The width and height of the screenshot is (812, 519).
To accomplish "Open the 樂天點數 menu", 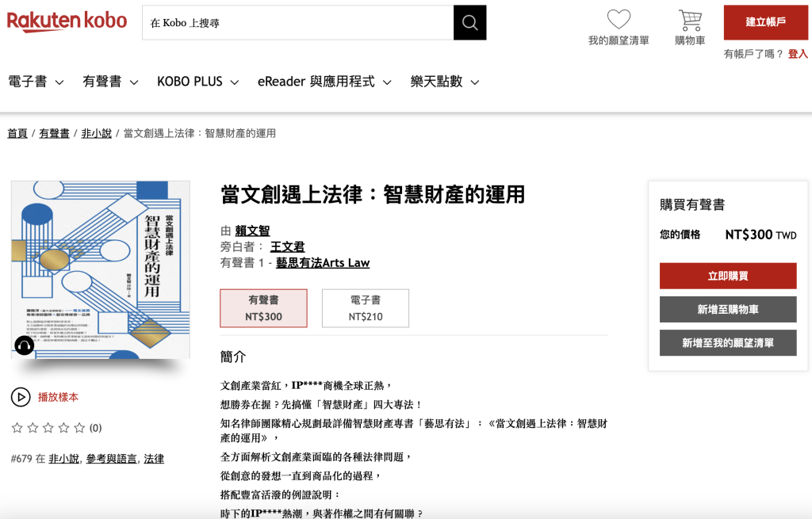I will pos(444,82).
